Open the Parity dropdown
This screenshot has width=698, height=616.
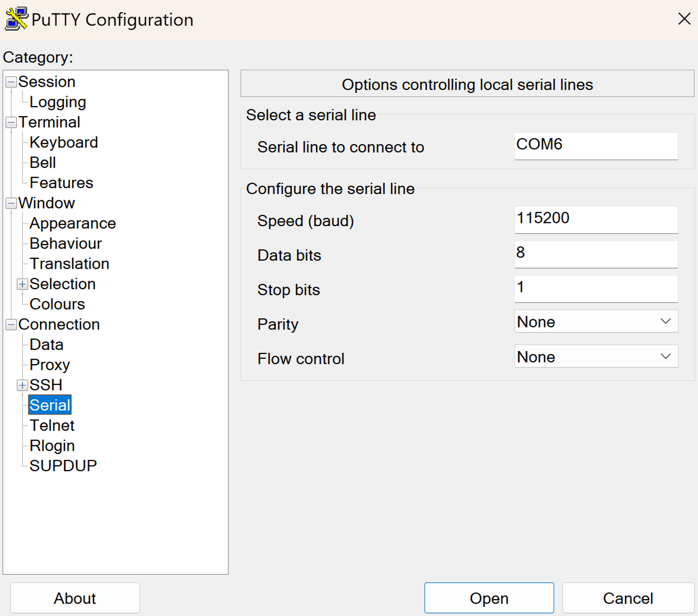[x=596, y=321]
